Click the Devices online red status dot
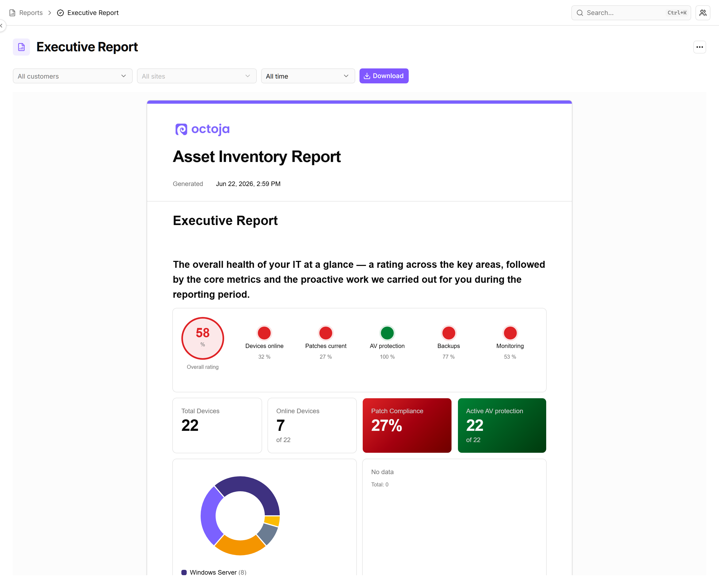This screenshot has height=588, width=719. point(264,333)
